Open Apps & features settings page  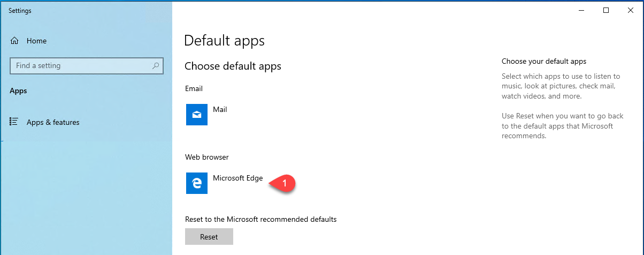pos(53,122)
